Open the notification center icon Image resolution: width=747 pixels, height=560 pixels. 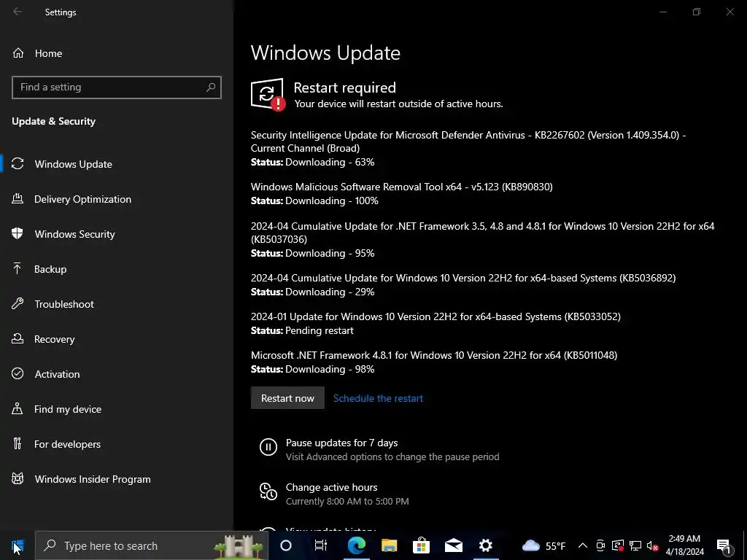click(x=724, y=546)
